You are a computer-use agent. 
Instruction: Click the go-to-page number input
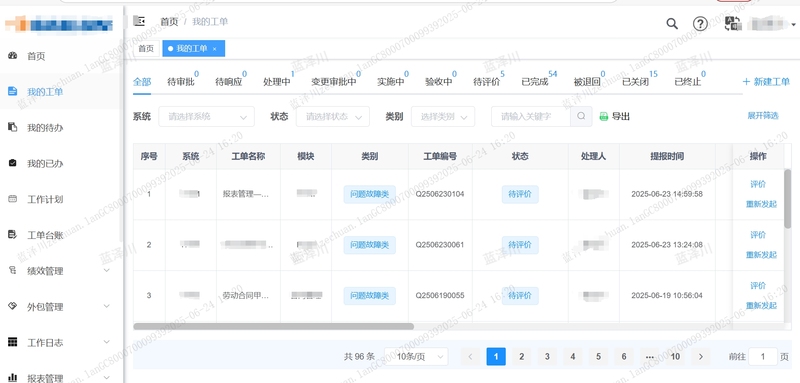tap(763, 356)
